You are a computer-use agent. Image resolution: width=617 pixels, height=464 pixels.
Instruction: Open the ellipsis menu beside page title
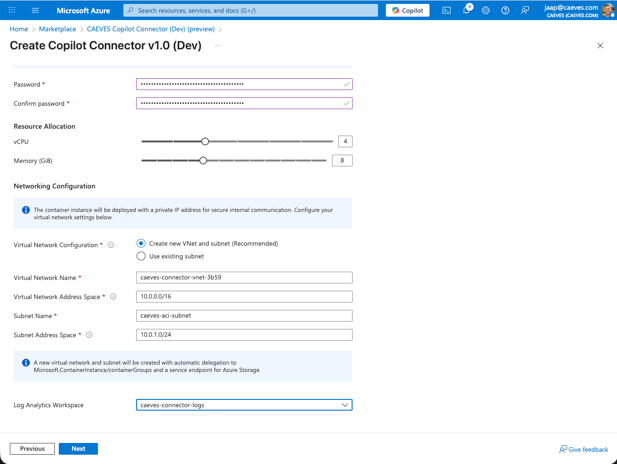[217, 46]
